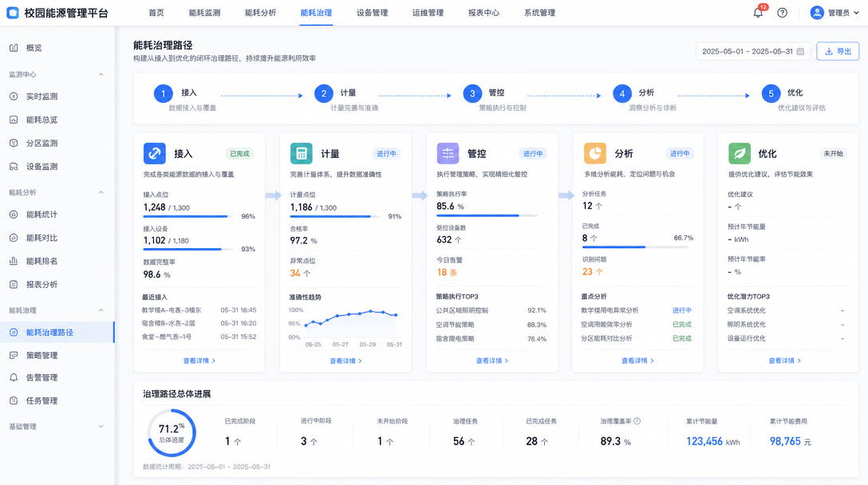The height and width of the screenshot is (485, 868).
Task: Click the 71.2% overall progress ring
Action: click(172, 433)
